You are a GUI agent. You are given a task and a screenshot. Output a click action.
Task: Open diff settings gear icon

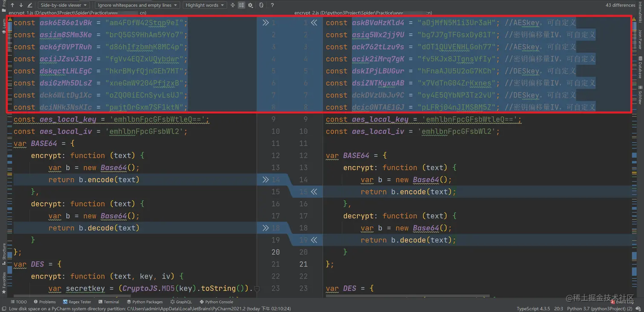point(250,5)
